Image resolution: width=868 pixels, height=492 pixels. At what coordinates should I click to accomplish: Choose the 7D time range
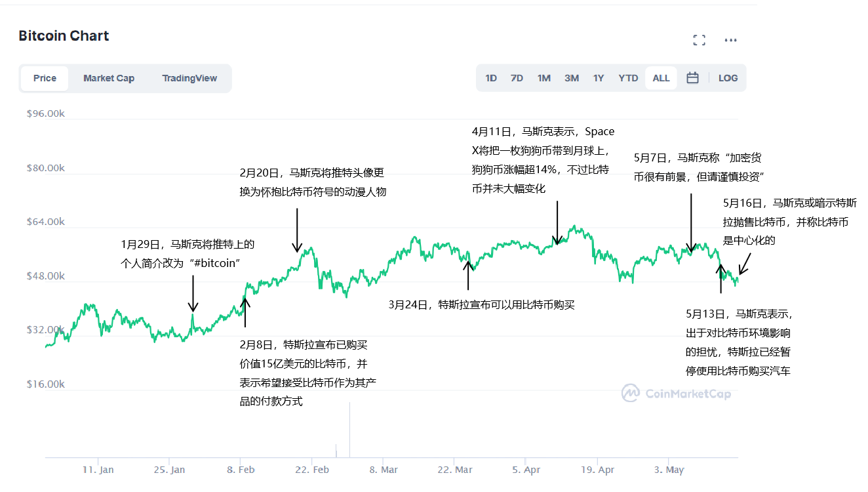[517, 78]
